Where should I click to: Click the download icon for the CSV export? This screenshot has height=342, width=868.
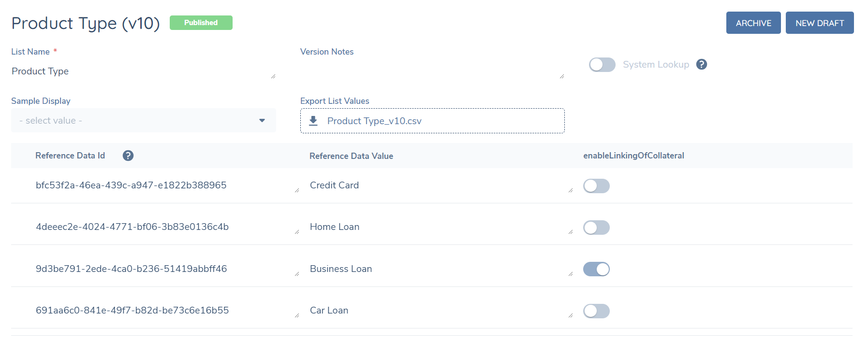313,121
